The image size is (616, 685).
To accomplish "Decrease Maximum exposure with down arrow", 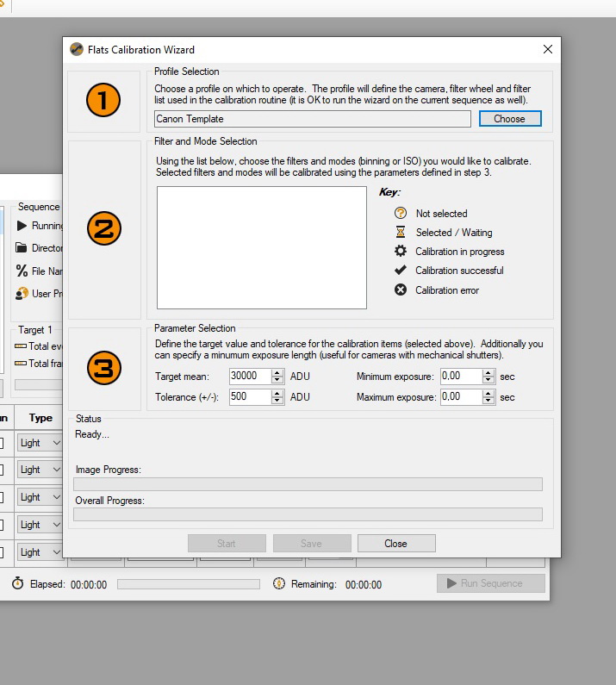I will 488,401.
